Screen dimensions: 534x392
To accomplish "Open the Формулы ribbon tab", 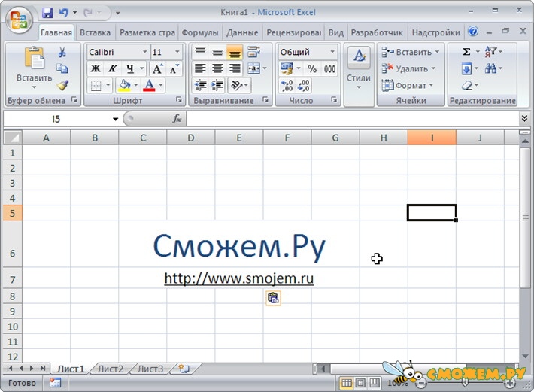I will pyautogui.click(x=200, y=32).
